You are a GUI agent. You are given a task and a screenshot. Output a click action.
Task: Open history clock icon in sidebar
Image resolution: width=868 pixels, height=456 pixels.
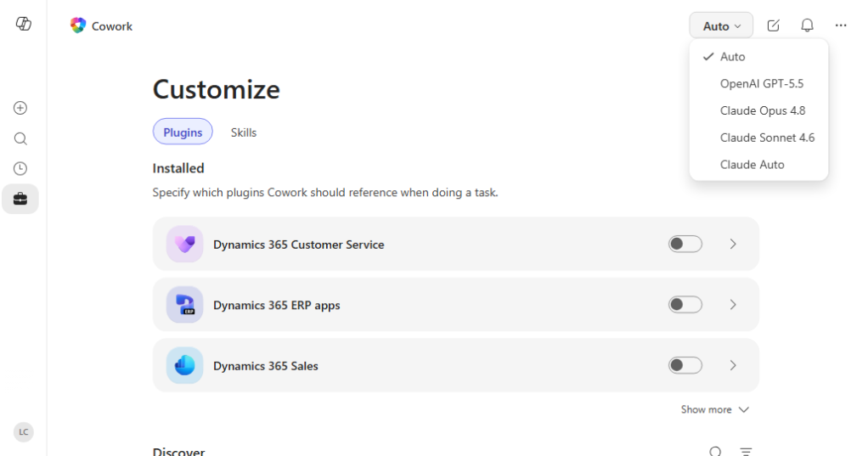pos(20,169)
